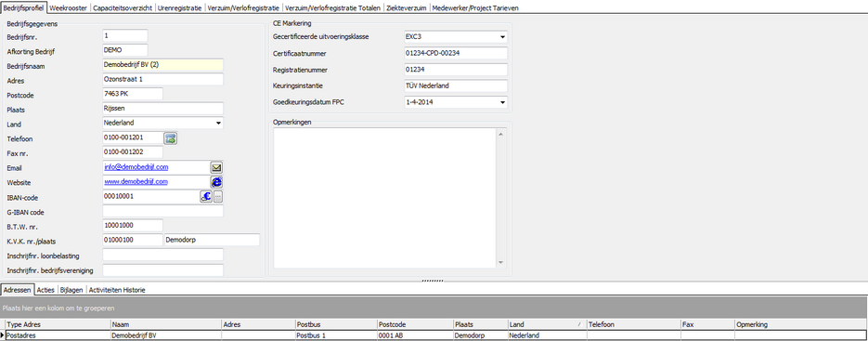Click the empty G-IBAN code field
Image resolution: width=868 pixels, height=341 pixels.
pos(162,211)
